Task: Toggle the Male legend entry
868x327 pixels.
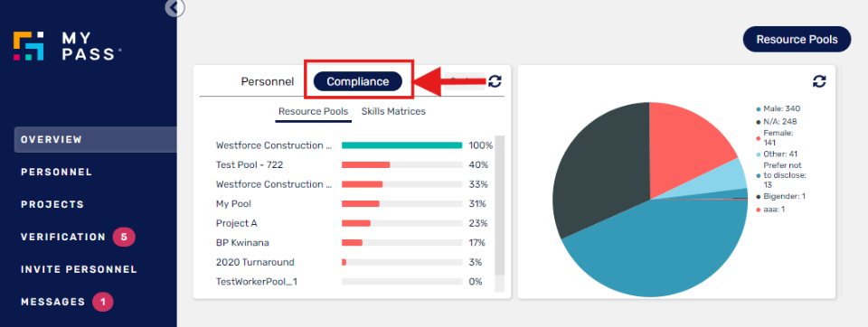Action: [x=778, y=108]
